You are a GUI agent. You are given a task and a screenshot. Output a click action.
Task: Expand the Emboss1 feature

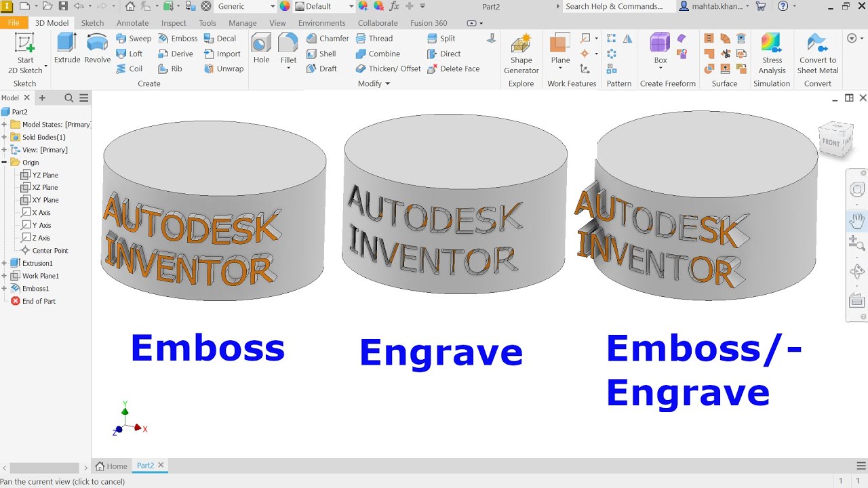(x=5, y=289)
